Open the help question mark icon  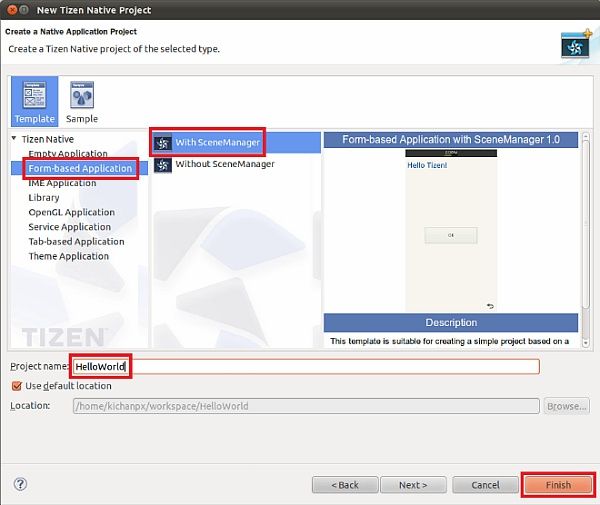20,484
